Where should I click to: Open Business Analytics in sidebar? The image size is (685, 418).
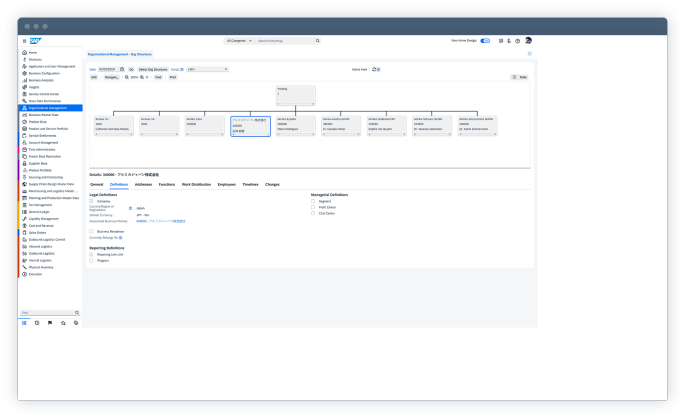tap(41, 80)
